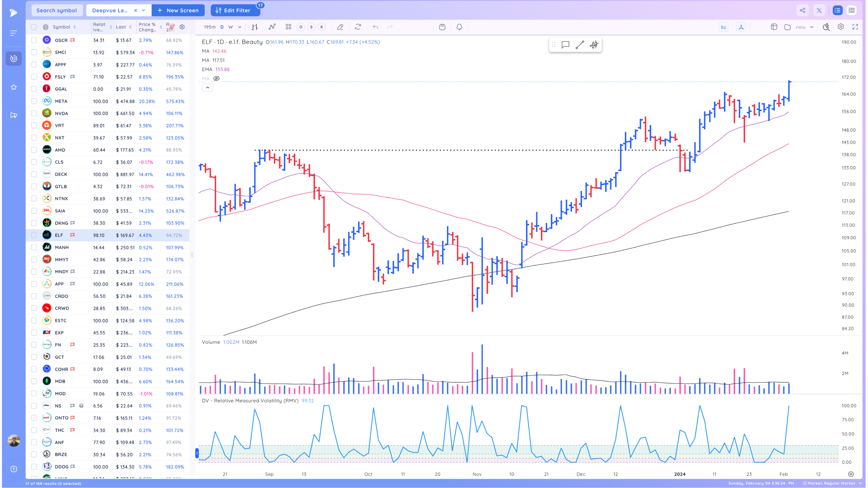Switch to list view layout icon
The height and width of the screenshot is (488, 868).
click(x=837, y=10)
